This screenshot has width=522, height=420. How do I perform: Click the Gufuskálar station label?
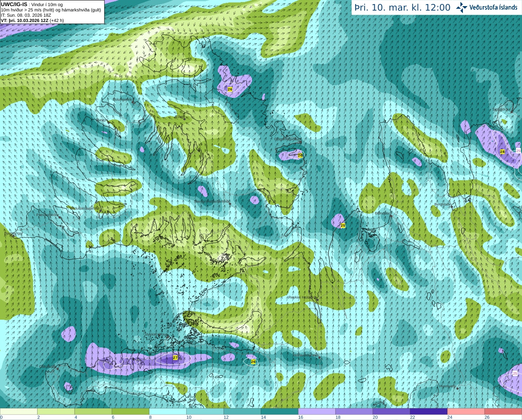[x=48, y=366]
